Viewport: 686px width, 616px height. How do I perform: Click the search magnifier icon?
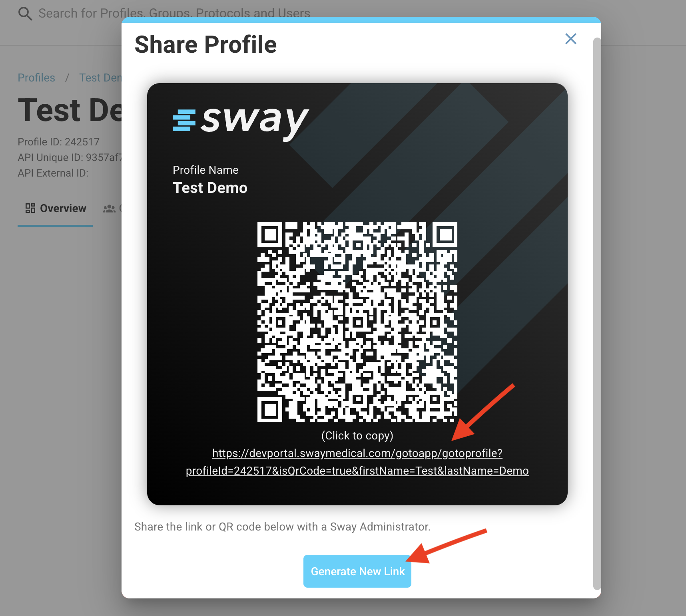tap(25, 14)
